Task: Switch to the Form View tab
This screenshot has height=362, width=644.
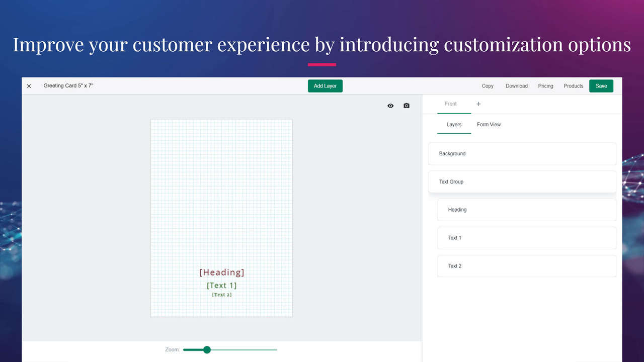Action: pos(489,124)
